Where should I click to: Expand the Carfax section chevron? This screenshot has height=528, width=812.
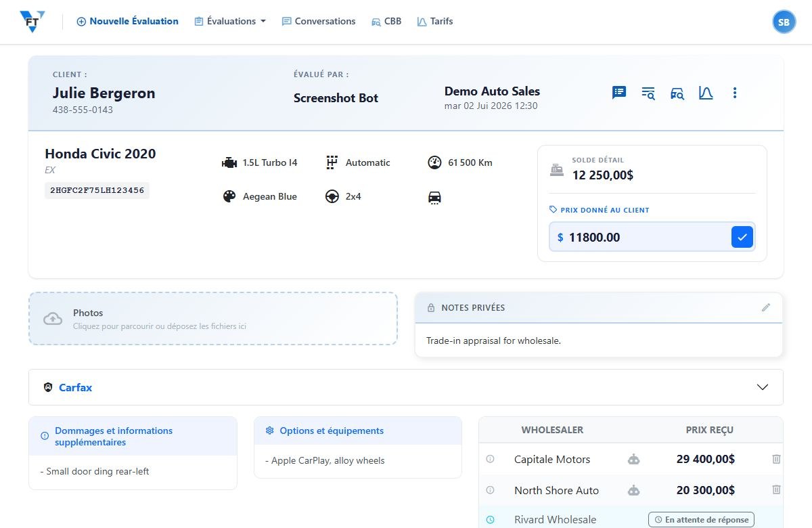coord(763,387)
